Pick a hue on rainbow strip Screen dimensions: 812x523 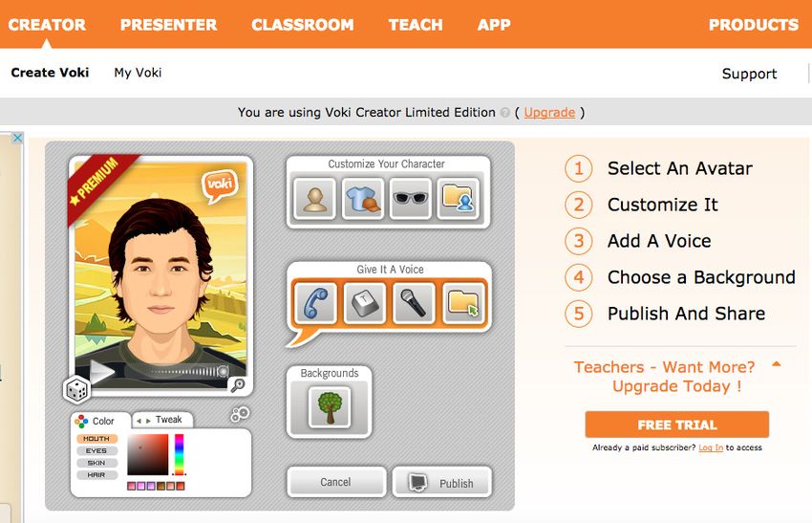180,454
